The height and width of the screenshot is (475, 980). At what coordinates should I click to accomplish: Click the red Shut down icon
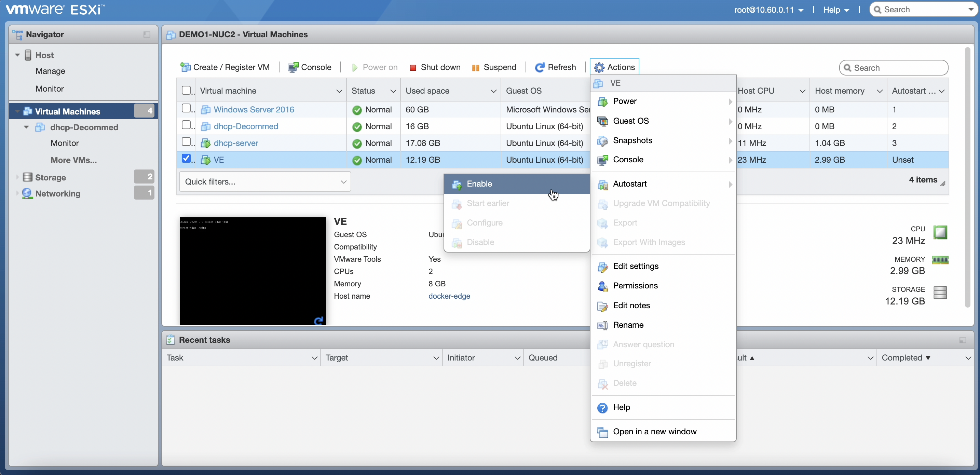coord(413,68)
